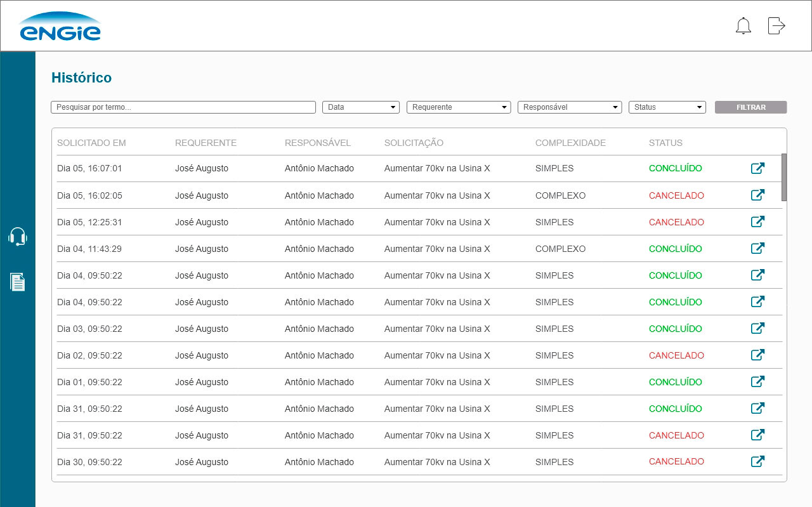Click the 'Histórico' page title

pyautogui.click(x=81, y=77)
